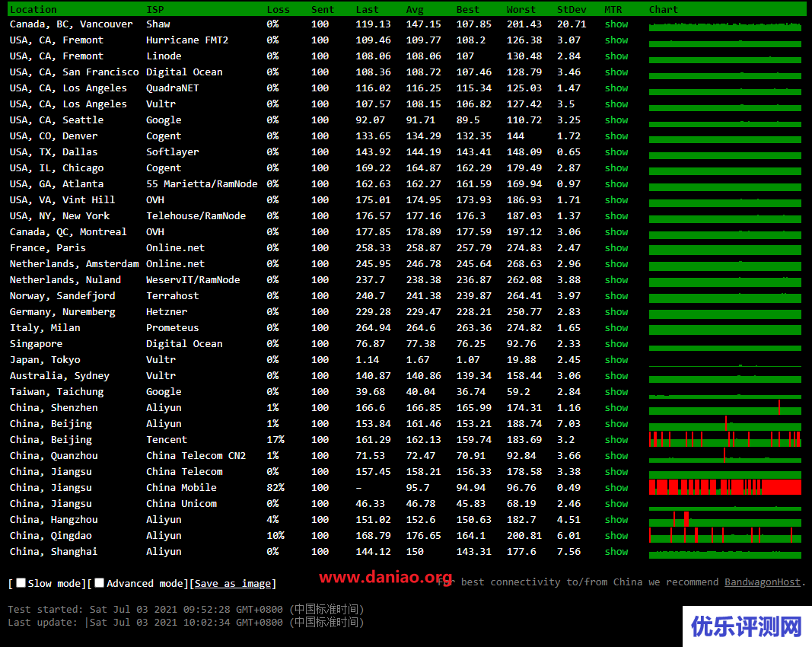Click the "55 Marietta/RamNode" ISP cell
Viewport: 812px width, 647px height.
(x=202, y=184)
